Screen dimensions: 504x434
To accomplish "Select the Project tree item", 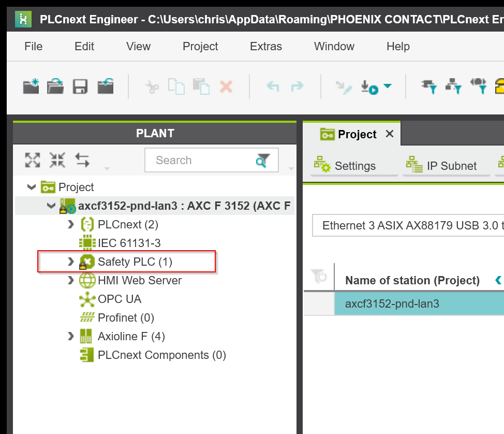I will (76, 187).
